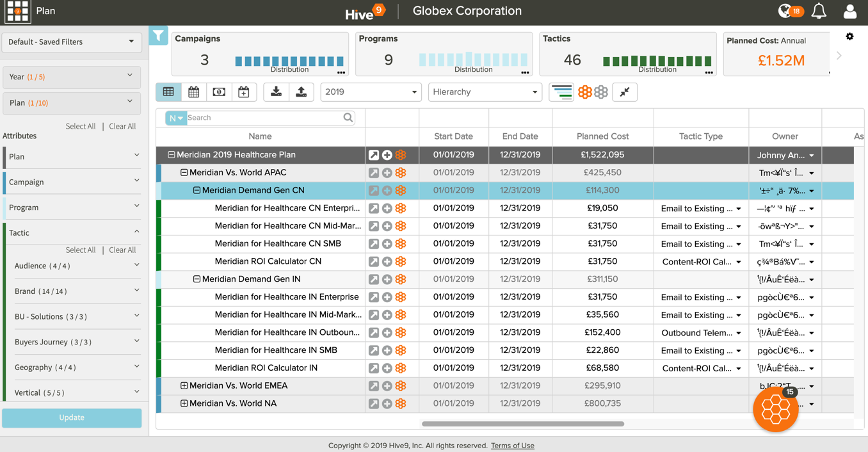The width and height of the screenshot is (868, 452).
Task: Sort by Start Date column header
Action: click(x=453, y=136)
